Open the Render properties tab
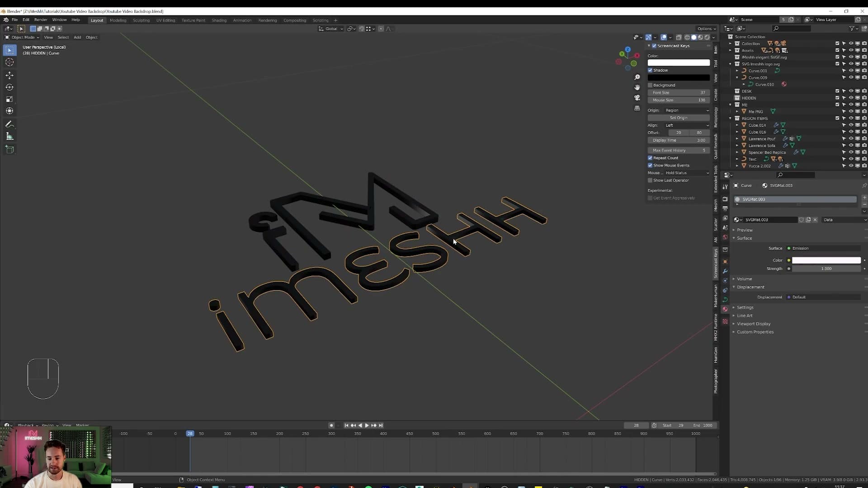This screenshot has height=488, width=868. (725, 199)
